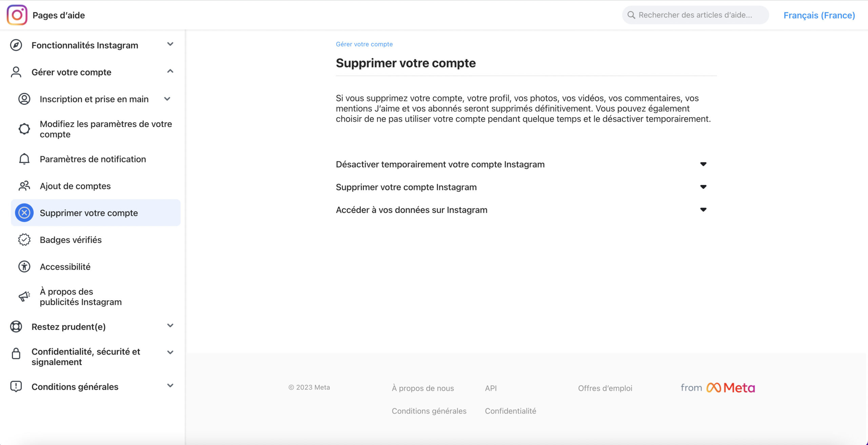868x445 pixels.
Task: Expand arrow for Accéder à vos données
Action: click(703, 209)
